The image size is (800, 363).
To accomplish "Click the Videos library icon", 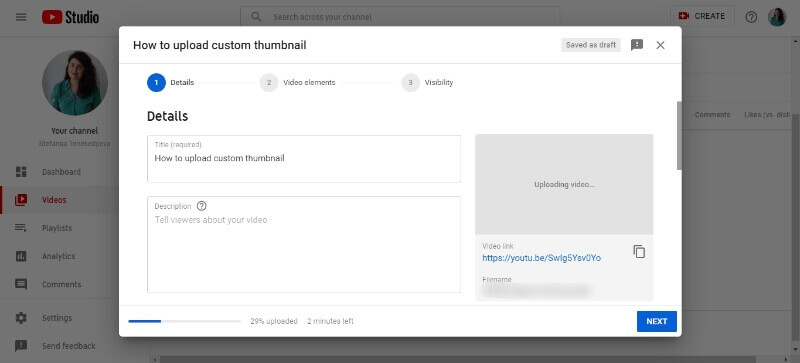I will click(x=21, y=200).
